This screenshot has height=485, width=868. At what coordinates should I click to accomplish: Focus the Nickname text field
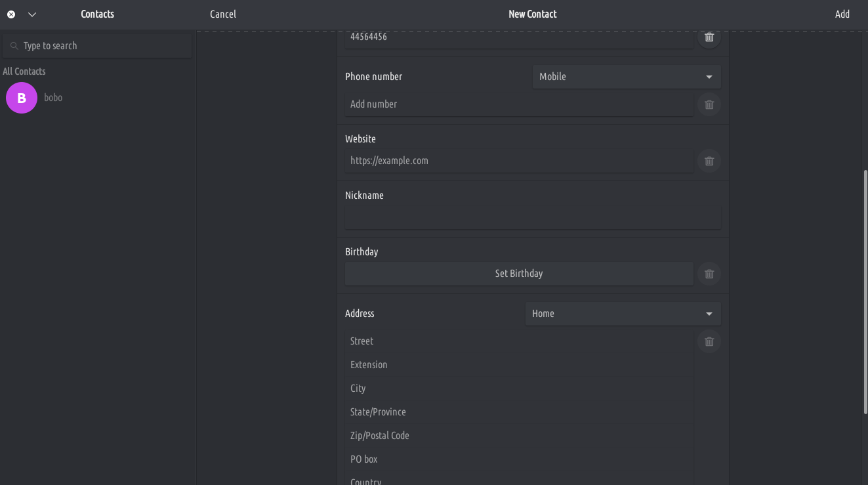(532, 217)
